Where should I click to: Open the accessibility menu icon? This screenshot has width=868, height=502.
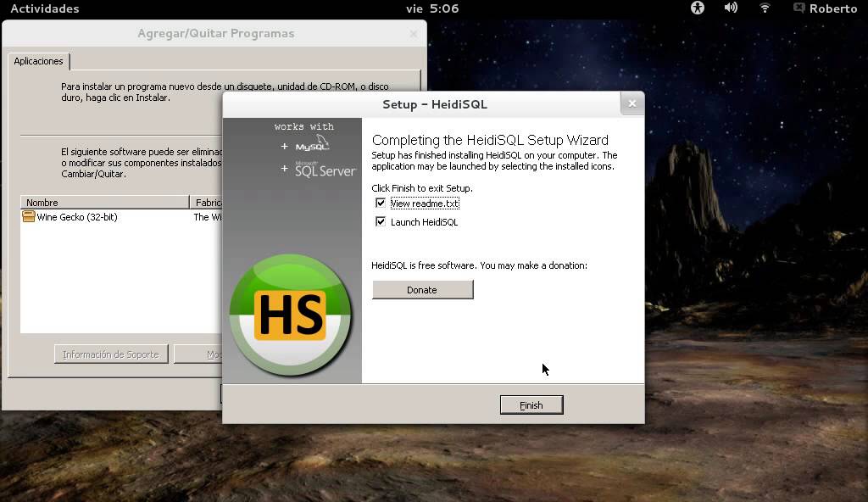[x=698, y=8]
